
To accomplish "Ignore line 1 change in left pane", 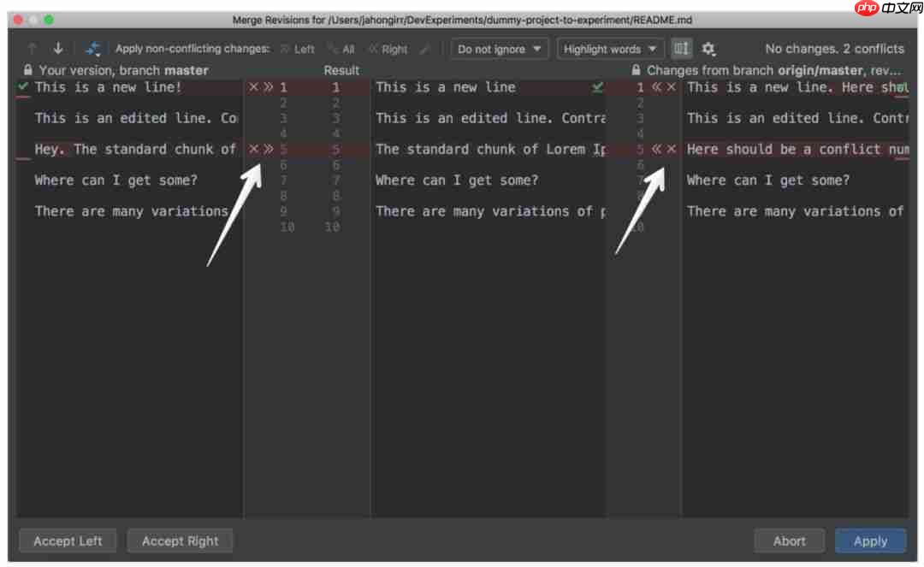I will (253, 86).
